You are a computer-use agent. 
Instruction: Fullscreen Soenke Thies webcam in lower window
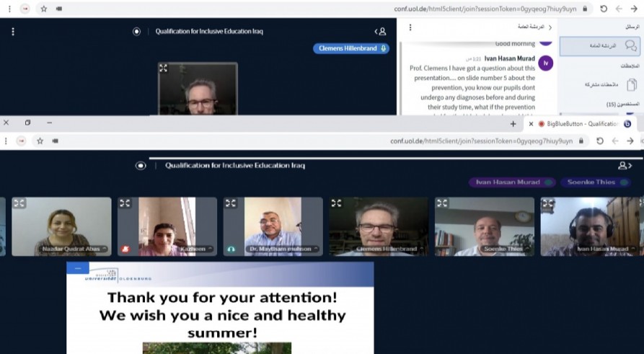pos(442,203)
